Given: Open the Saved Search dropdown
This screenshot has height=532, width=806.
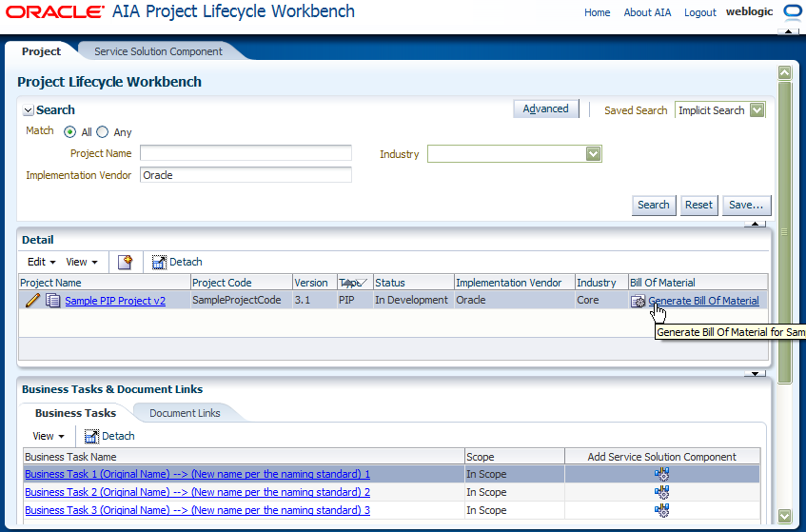Looking at the screenshot, I should point(757,110).
